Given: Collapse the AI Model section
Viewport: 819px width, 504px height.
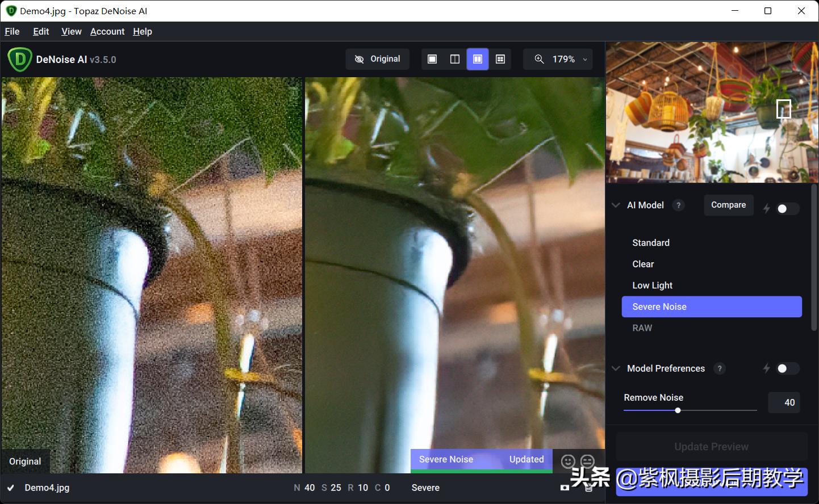Looking at the screenshot, I should coord(616,205).
